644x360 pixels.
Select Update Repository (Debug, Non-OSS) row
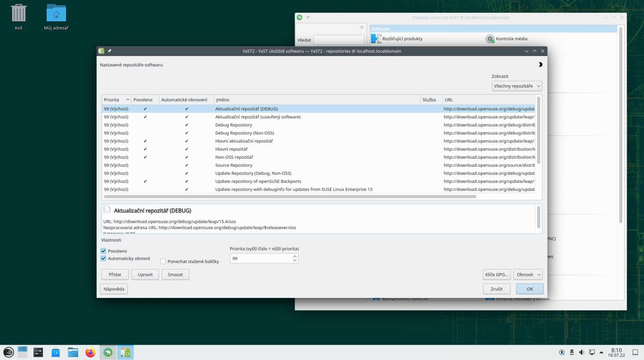(318, 173)
